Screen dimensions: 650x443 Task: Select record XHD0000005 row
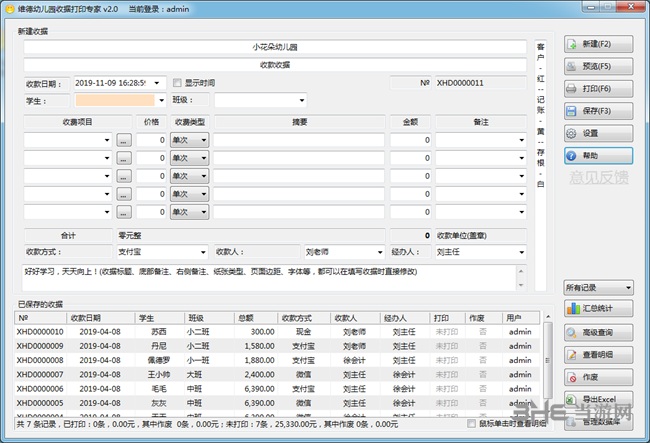[277, 403]
